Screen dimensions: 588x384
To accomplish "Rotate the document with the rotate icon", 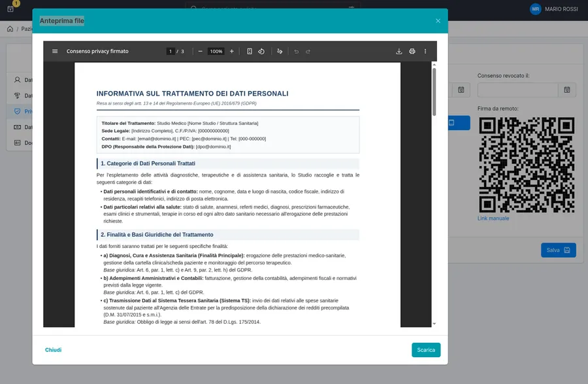I will pyautogui.click(x=261, y=52).
